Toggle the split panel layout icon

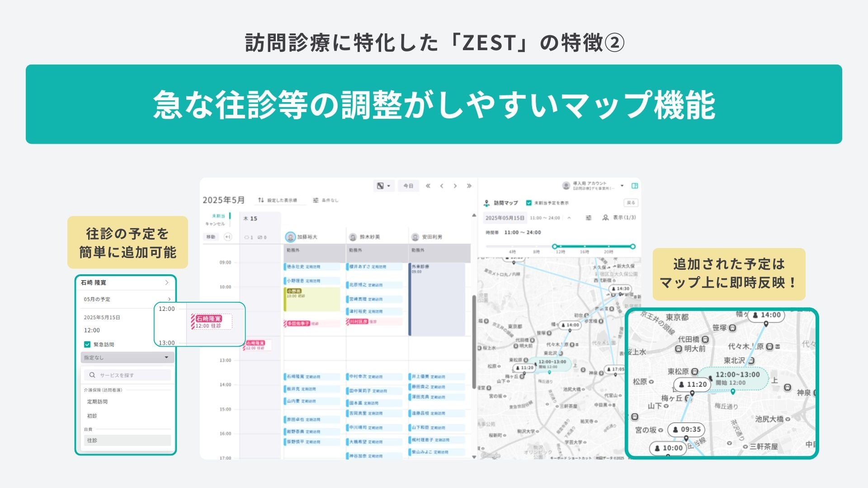coord(635,186)
